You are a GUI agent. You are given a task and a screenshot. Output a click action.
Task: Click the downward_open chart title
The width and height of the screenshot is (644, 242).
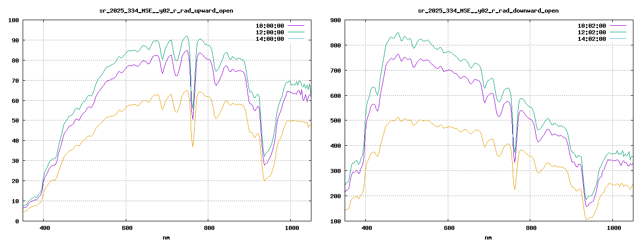tap(488, 11)
